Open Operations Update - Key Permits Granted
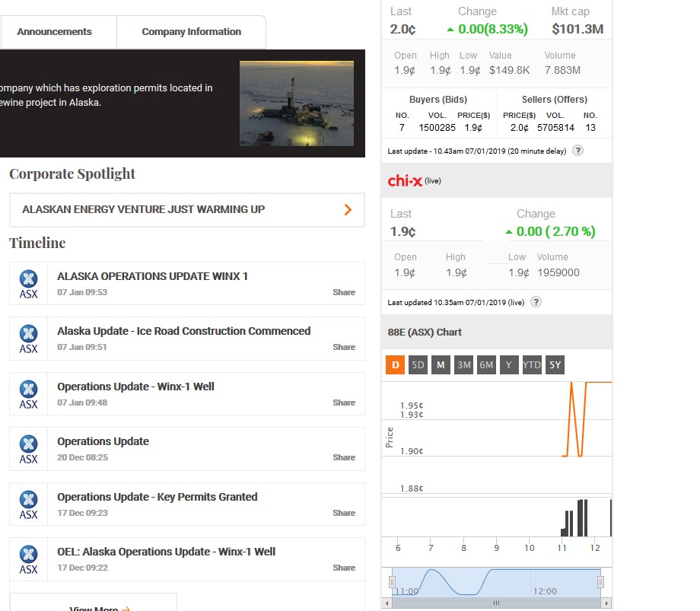700x611 pixels. 157,497
